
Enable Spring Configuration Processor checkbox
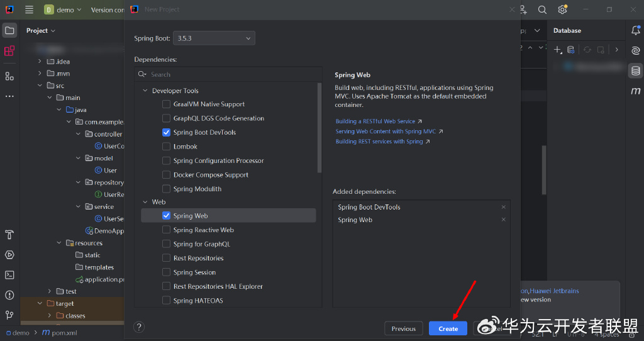coord(166,160)
